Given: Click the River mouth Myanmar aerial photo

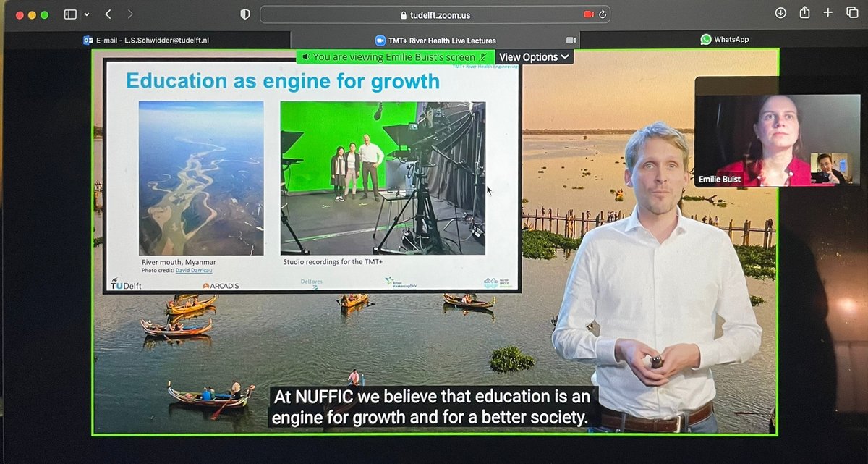Looking at the screenshot, I should pyautogui.click(x=201, y=178).
